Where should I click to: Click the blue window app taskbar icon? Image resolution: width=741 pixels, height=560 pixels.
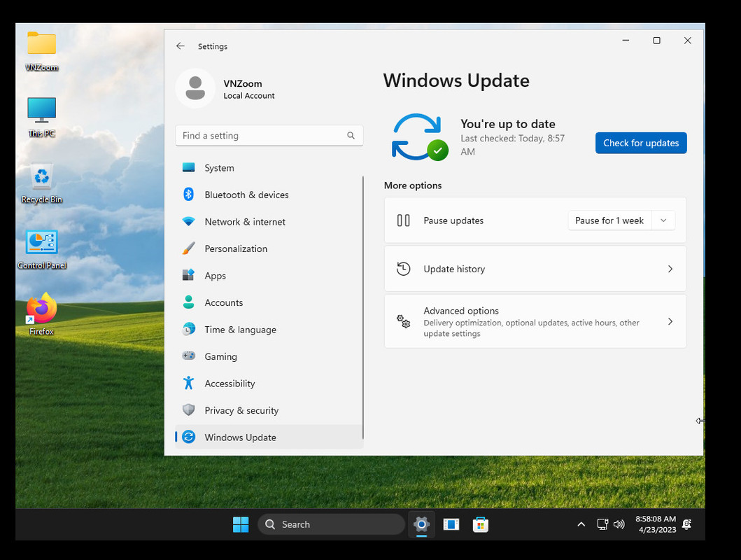tap(451, 524)
